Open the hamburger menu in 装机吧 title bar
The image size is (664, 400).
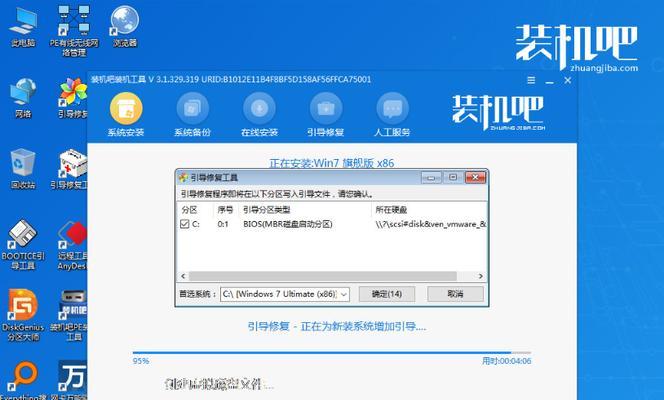click(531, 80)
